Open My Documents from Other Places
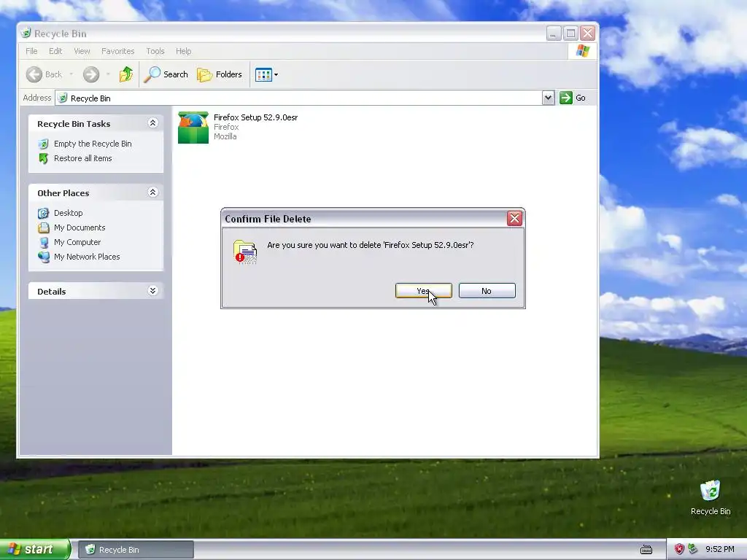The height and width of the screenshot is (560, 747). point(80,227)
